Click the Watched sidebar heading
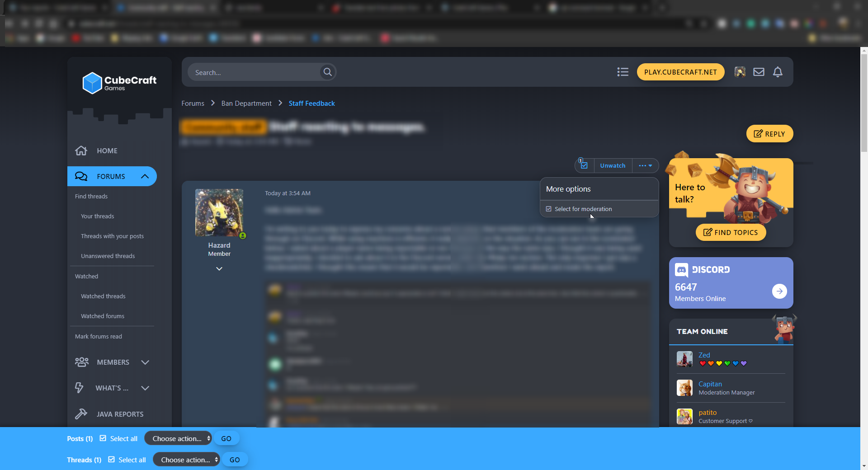The height and width of the screenshot is (470, 868). [86, 276]
